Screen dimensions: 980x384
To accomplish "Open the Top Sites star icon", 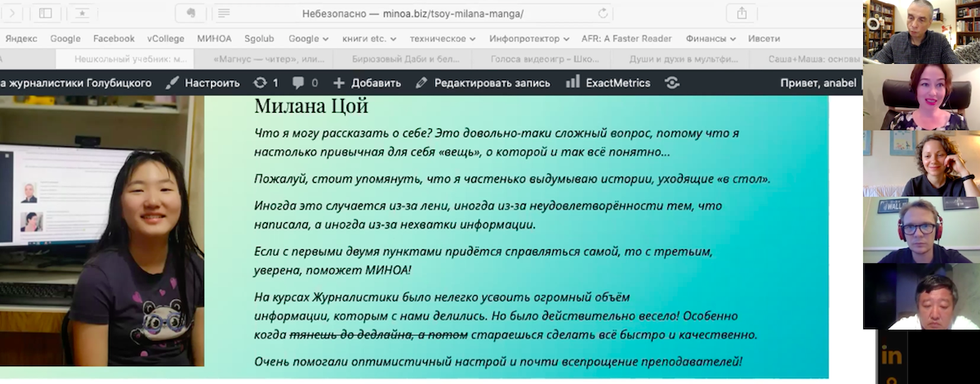I will 82,13.
